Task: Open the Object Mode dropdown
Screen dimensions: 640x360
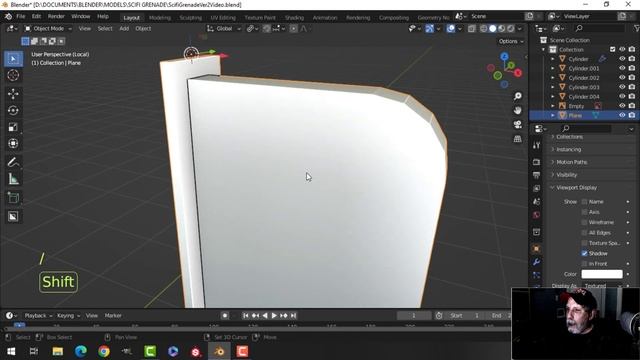Action: pyautogui.click(x=48, y=29)
